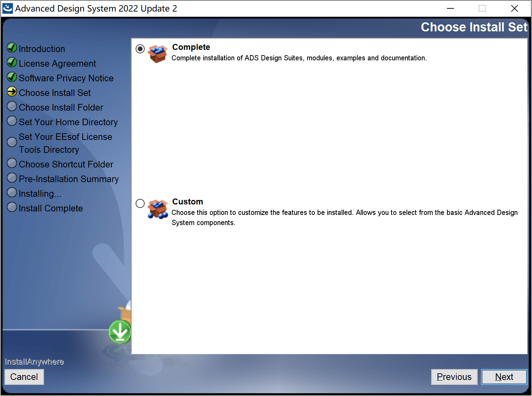
Task: Click the Complete option title text
Action: click(x=191, y=47)
